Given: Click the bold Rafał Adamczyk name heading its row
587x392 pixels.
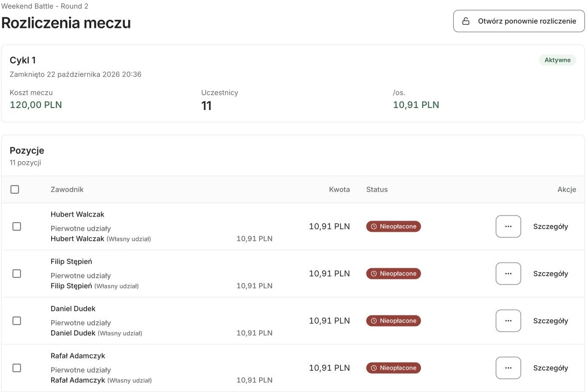Looking at the screenshot, I should 78,356.
